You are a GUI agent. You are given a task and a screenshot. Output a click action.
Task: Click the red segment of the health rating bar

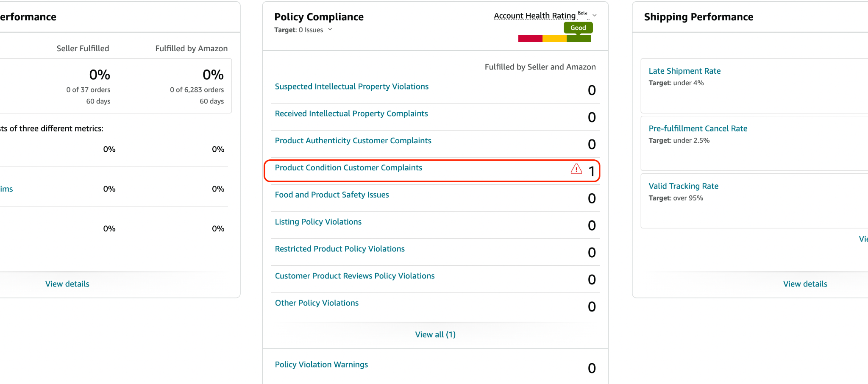530,39
